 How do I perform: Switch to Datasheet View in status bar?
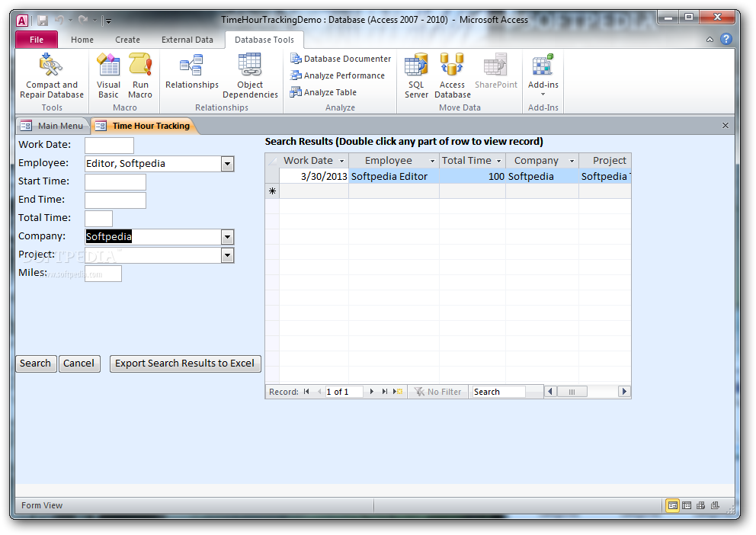click(687, 505)
